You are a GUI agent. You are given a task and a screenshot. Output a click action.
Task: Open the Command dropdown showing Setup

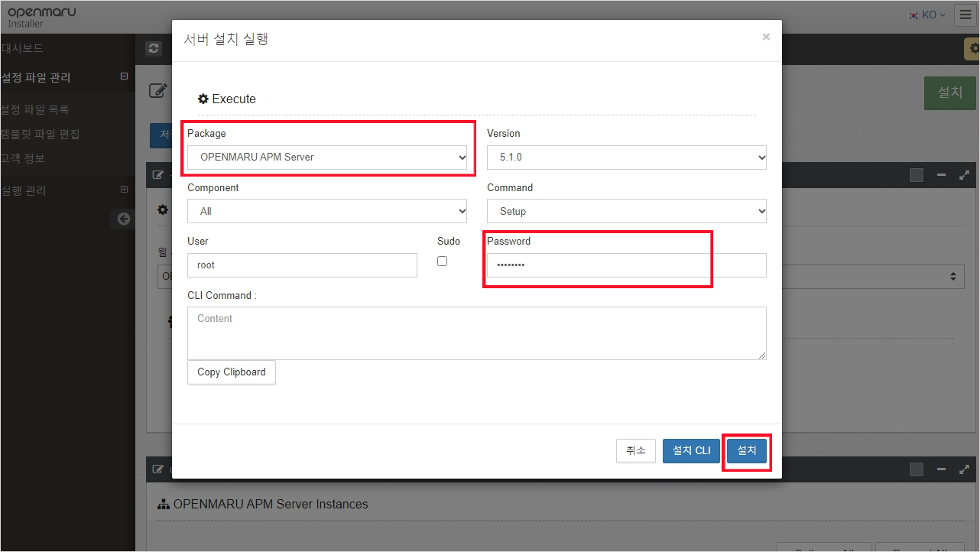click(626, 211)
